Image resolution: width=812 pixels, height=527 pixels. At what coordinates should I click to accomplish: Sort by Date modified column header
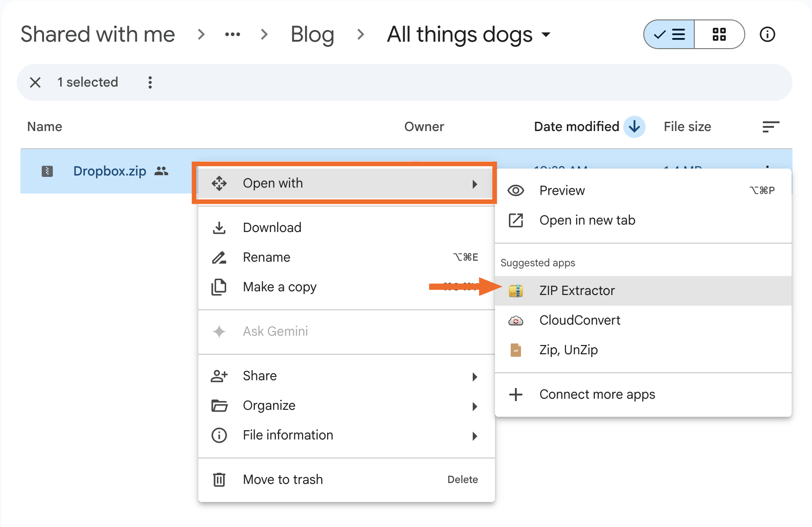coord(577,126)
